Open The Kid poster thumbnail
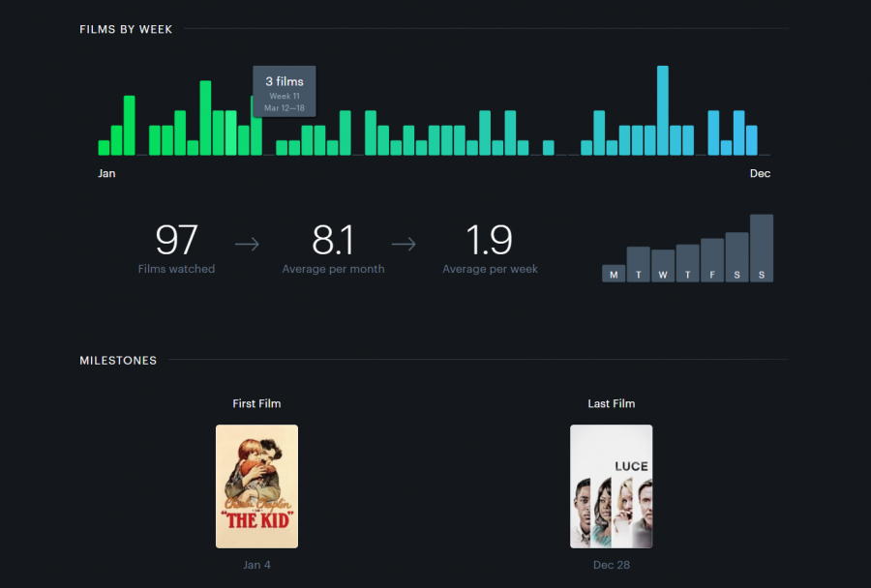 [x=255, y=486]
